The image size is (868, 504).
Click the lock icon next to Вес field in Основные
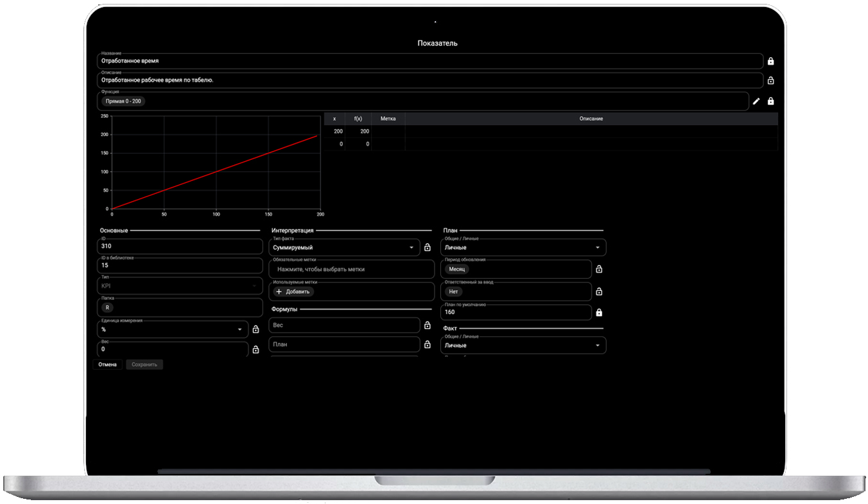point(256,350)
